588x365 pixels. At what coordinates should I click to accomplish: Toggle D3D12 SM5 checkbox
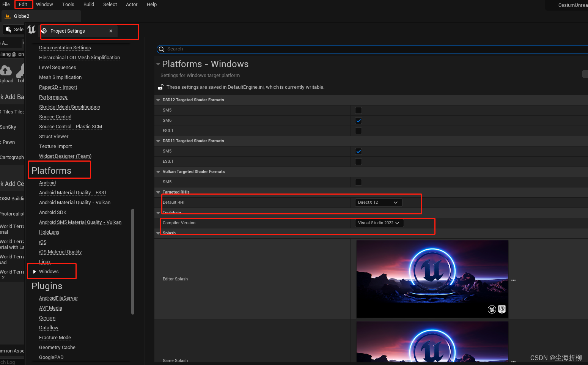[358, 110]
